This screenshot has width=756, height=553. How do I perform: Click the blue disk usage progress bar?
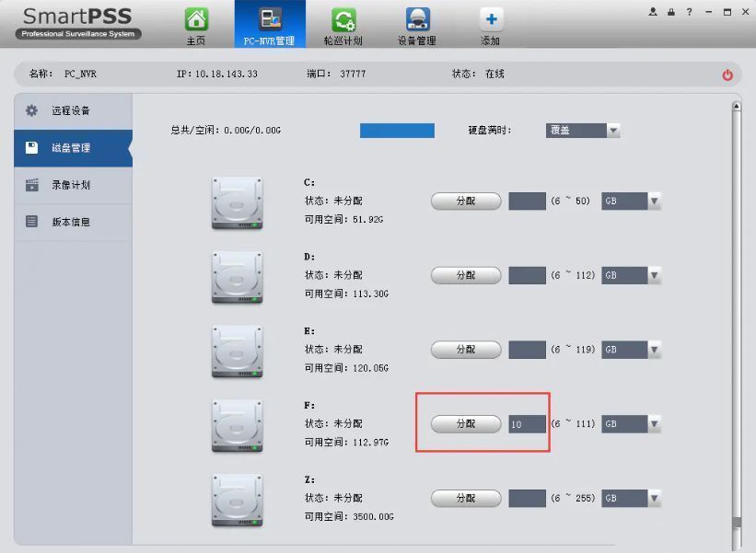[397, 130]
